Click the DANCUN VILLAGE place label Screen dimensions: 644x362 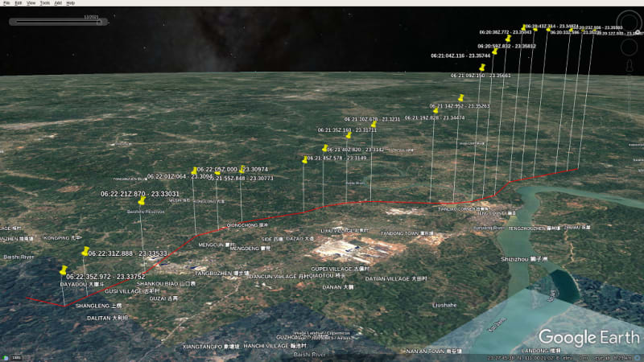279,277
